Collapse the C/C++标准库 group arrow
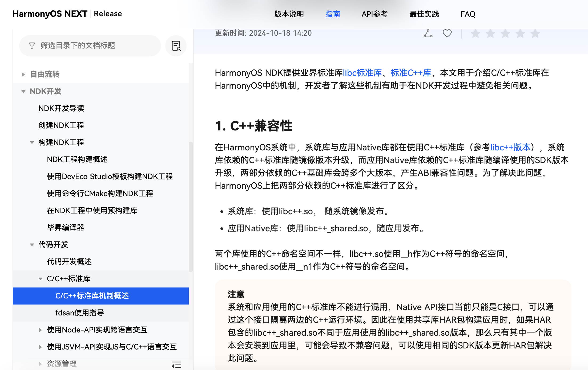588x370 pixels. tap(41, 279)
